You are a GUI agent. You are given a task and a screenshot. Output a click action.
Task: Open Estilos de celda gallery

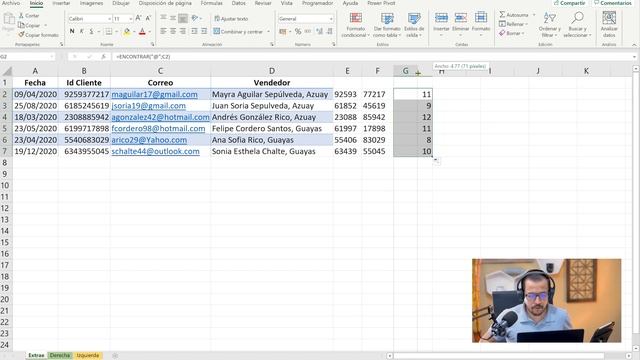click(x=414, y=24)
